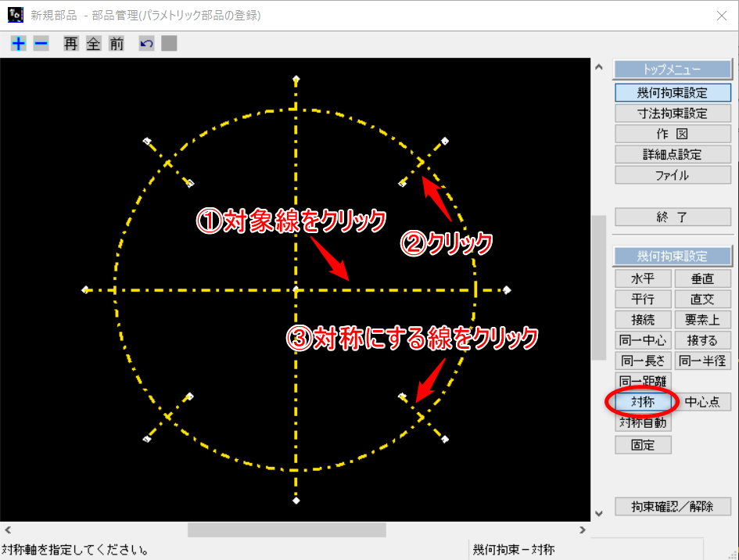Click the undo arrow icon
Screen dimensions: 739x560
coord(146,44)
